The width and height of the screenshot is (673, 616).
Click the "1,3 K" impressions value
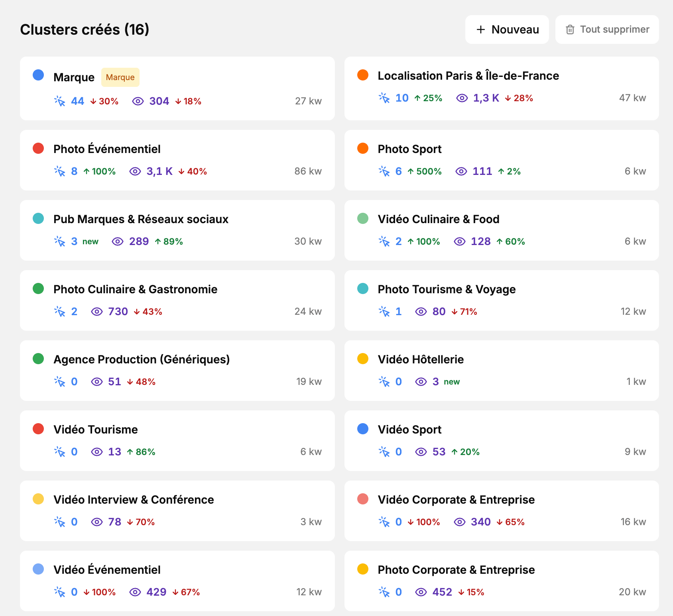point(486,98)
